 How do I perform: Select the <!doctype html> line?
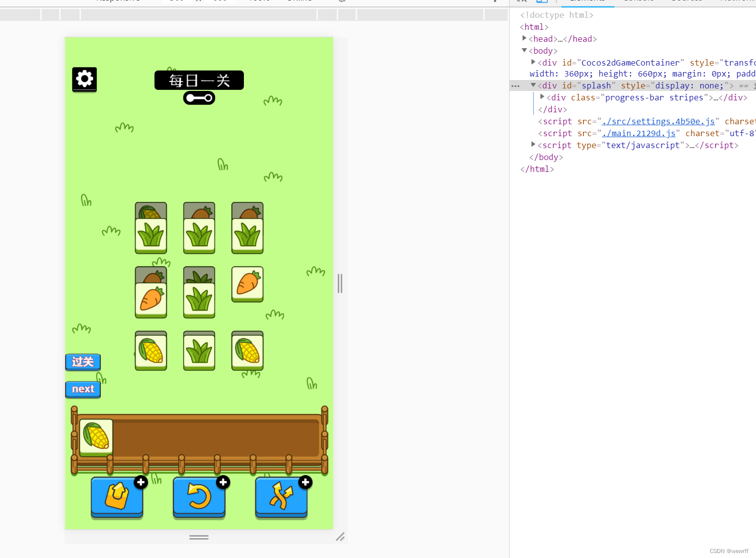click(x=557, y=15)
